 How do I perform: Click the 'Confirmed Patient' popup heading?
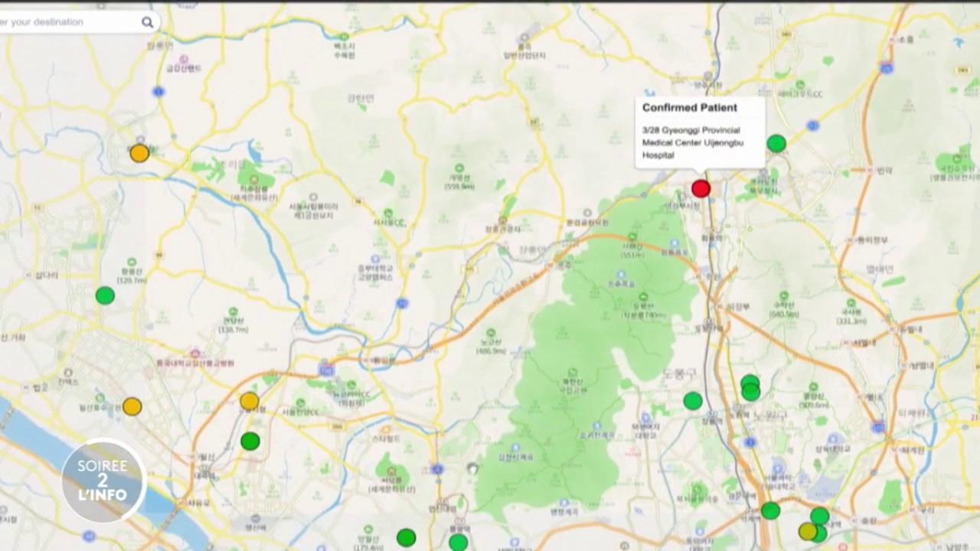point(690,108)
